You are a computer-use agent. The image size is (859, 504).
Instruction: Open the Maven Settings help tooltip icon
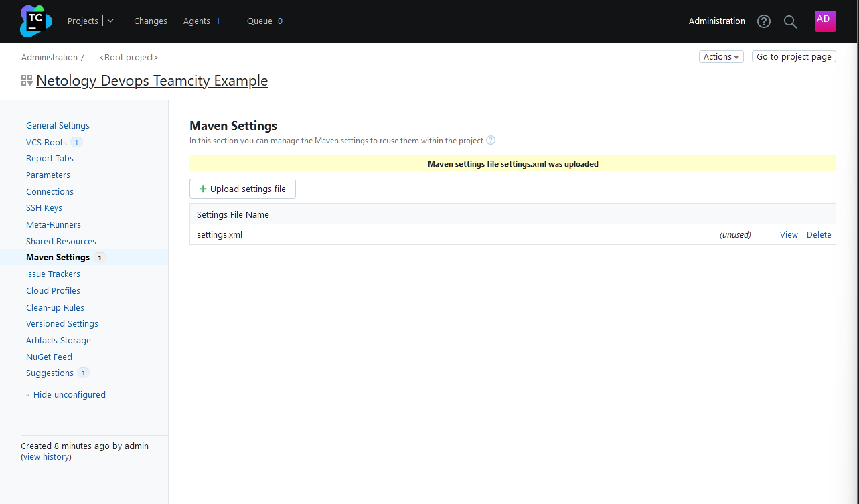click(x=491, y=140)
